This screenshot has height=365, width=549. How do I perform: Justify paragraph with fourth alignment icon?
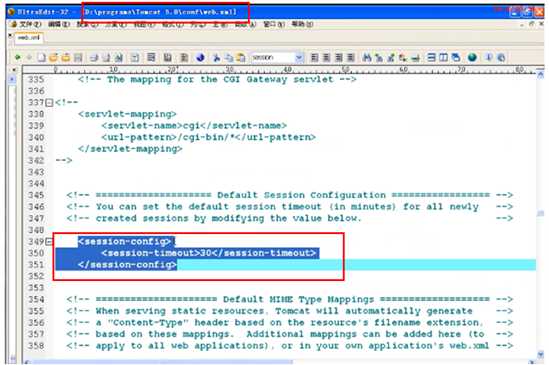point(350,57)
